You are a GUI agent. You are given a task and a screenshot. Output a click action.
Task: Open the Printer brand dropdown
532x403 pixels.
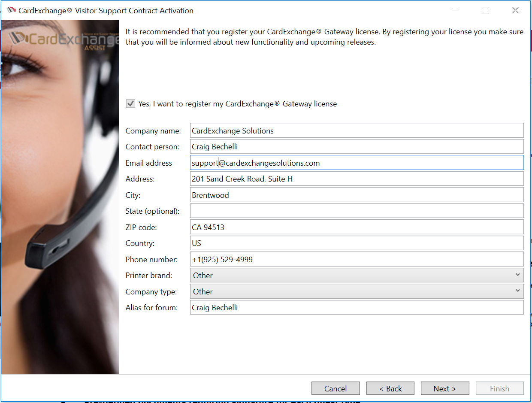(x=357, y=275)
